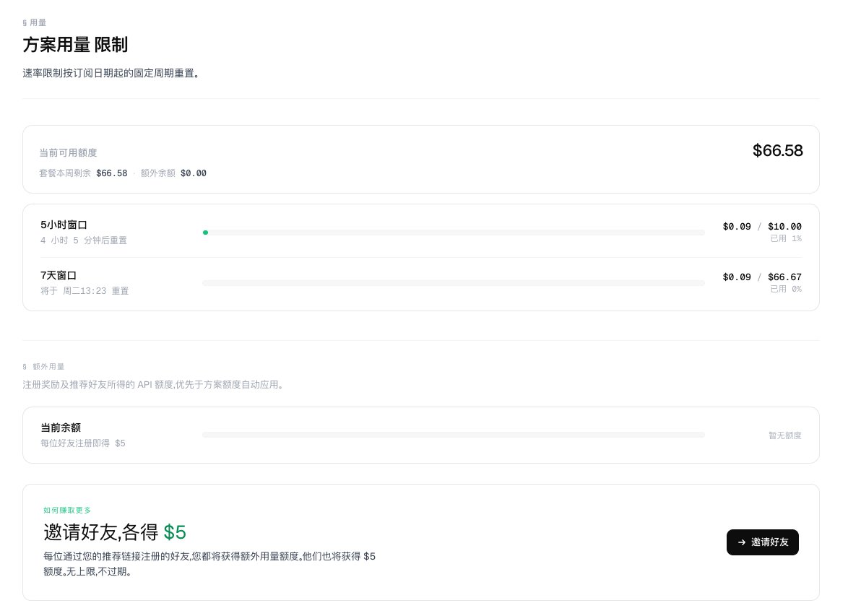The image size is (848, 616).
Task: Click the large $66.58 total amount
Action: [777, 150]
